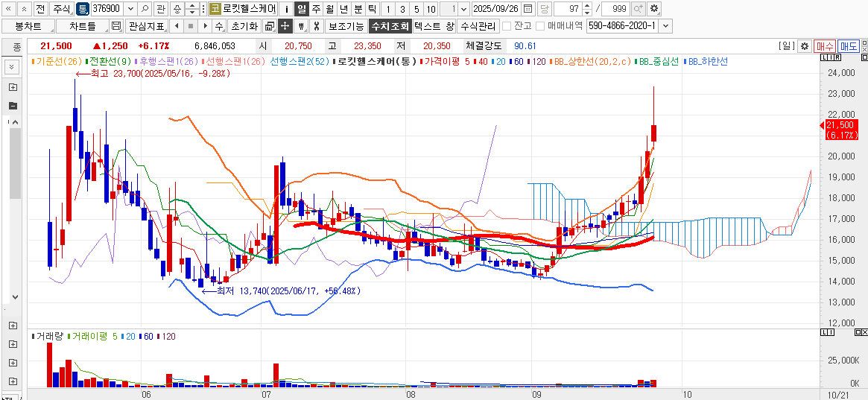Click the save chart template icon
This screenshot has width=868, height=400.
click(x=115, y=26)
